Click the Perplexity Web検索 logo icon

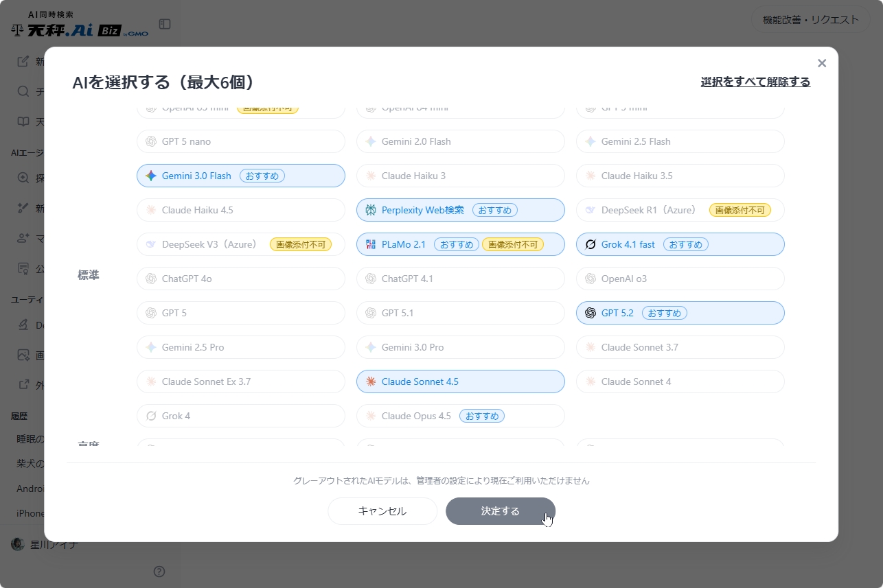(x=371, y=210)
